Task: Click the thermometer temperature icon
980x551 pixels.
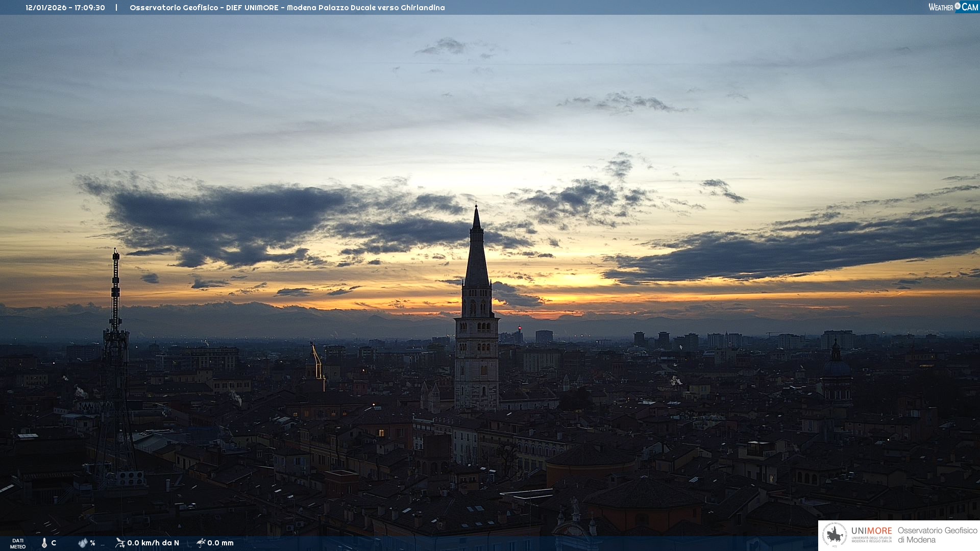Action: (44, 543)
